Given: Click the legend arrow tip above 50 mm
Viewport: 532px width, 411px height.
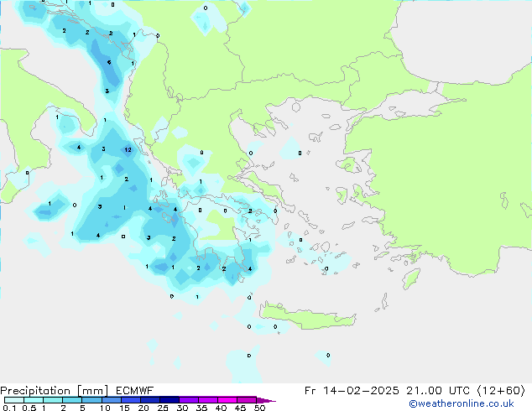Looking at the screenshot, I should (266, 400).
